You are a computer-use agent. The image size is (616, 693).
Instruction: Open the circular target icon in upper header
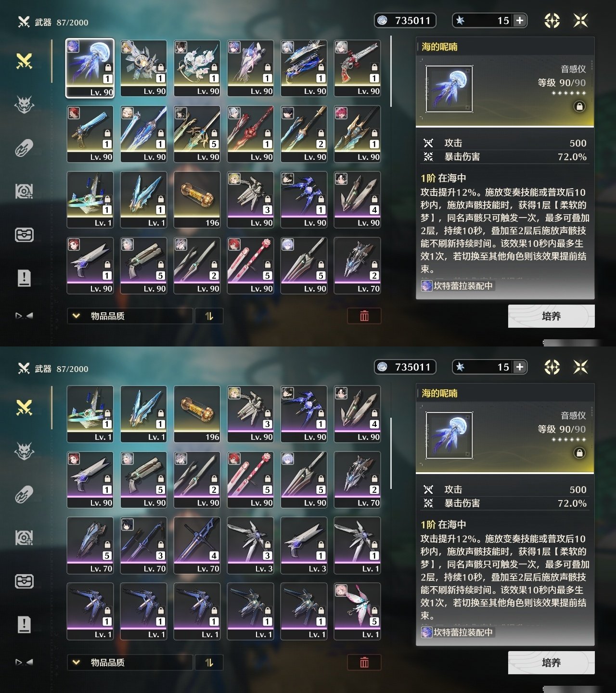(x=552, y=20)
